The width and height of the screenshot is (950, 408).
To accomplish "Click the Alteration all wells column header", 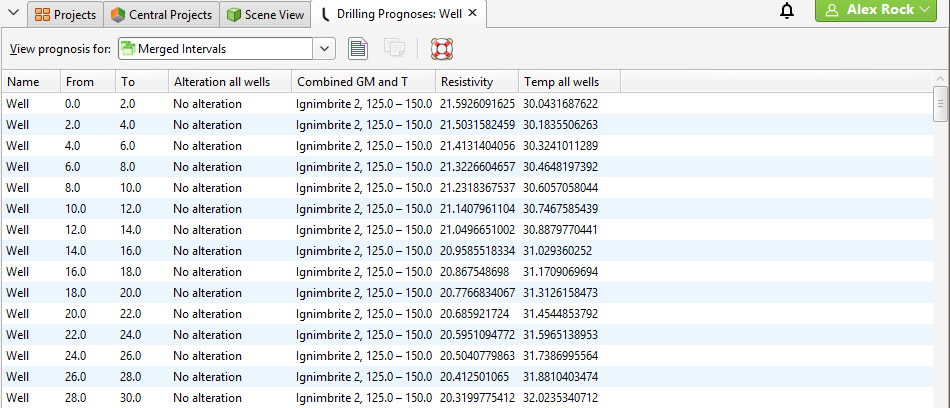I will click(x=229, y=81).
